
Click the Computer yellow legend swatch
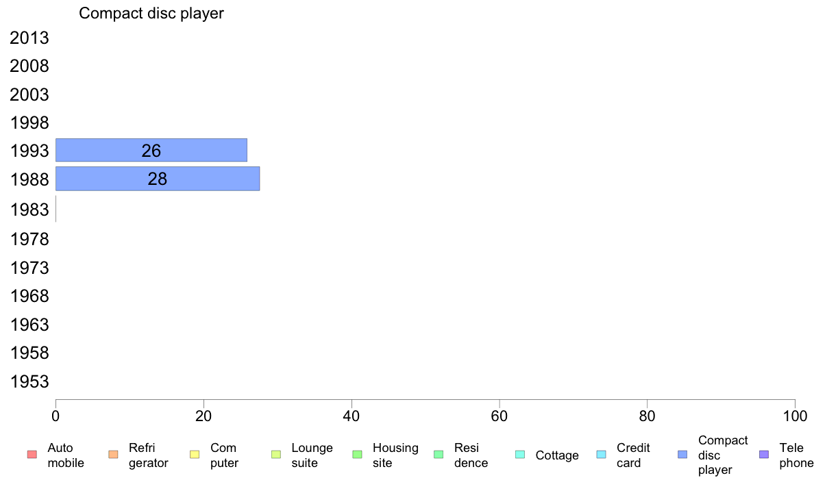(x=195, y=455)
